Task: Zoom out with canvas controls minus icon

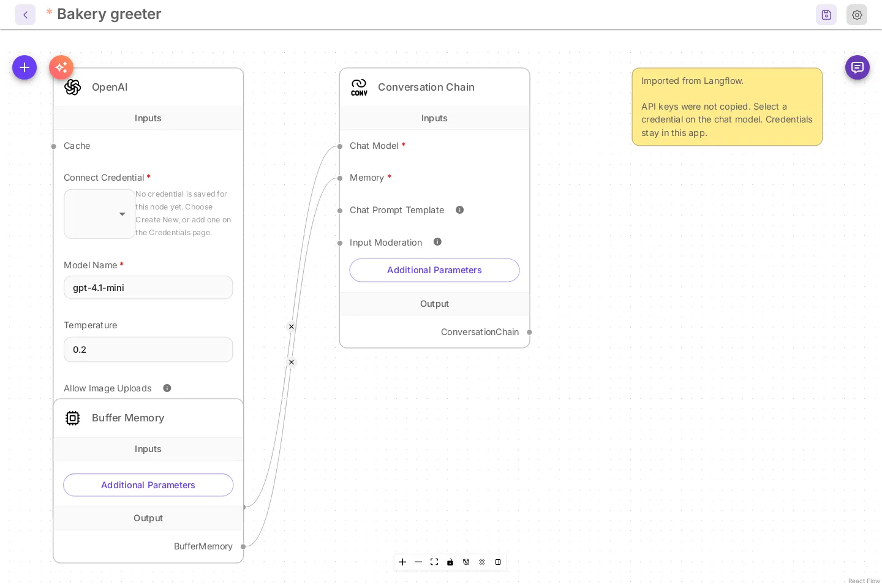Action: point(418,562)
